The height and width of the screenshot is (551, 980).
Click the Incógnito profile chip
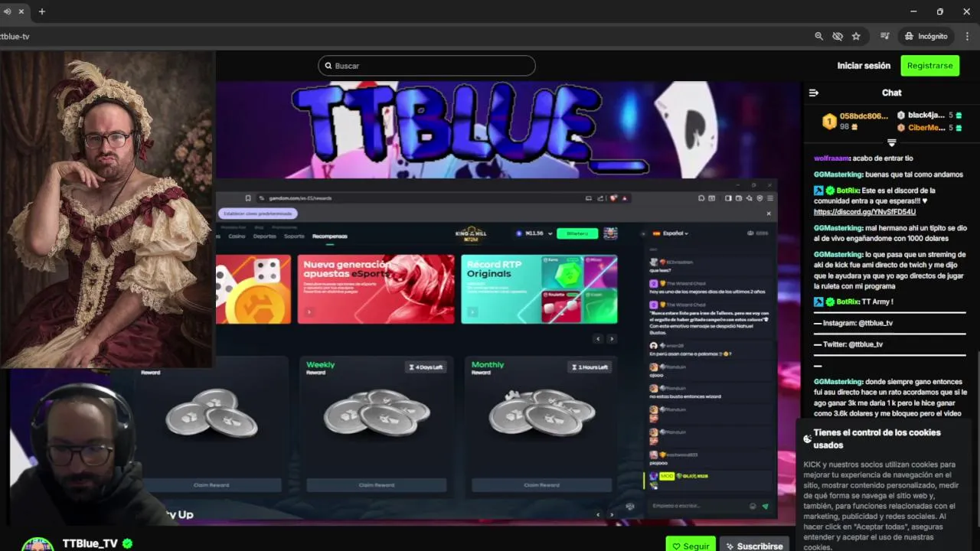coord(926,36)
